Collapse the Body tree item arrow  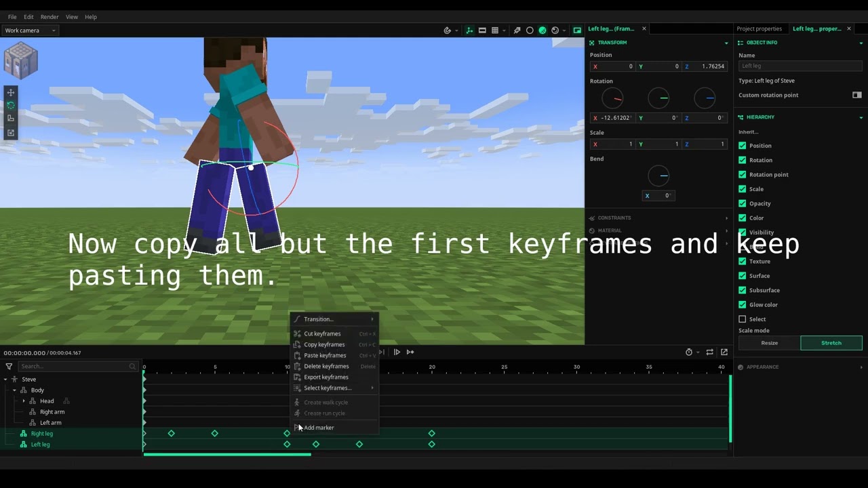14,390
